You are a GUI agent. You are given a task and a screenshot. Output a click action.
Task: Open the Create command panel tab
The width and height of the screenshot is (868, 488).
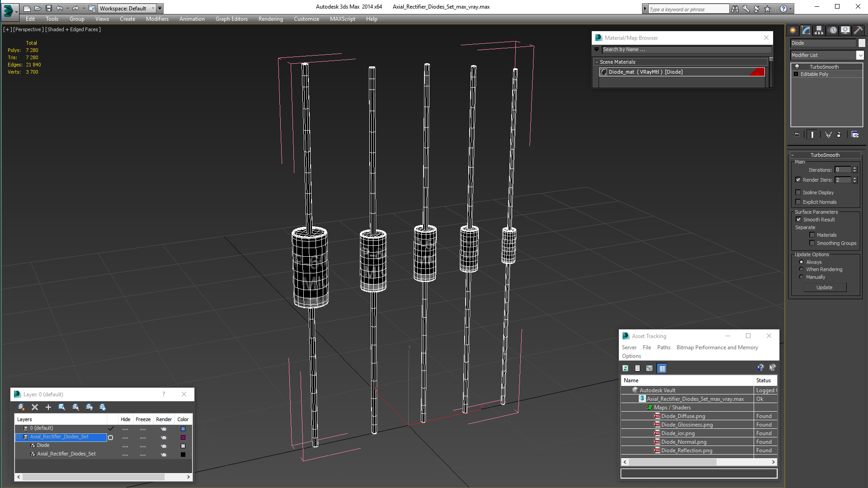(793, 30)
